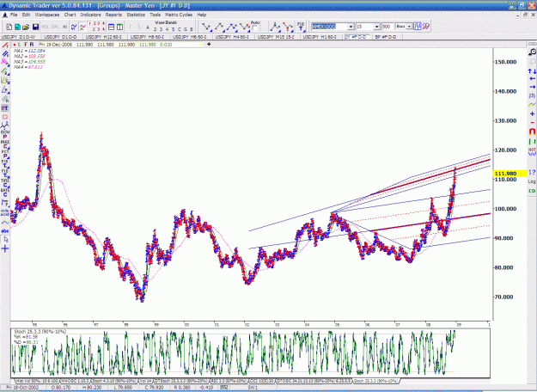Select the red trend line drawing tool
537x392 pixels.
5,45
